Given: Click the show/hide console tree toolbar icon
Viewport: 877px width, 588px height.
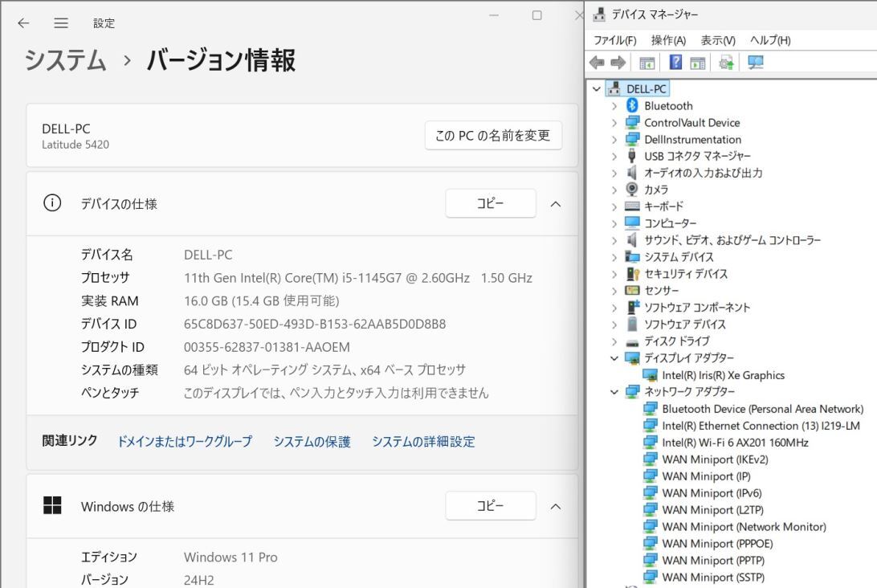Looking at the screenshot, I should (647, 63).
